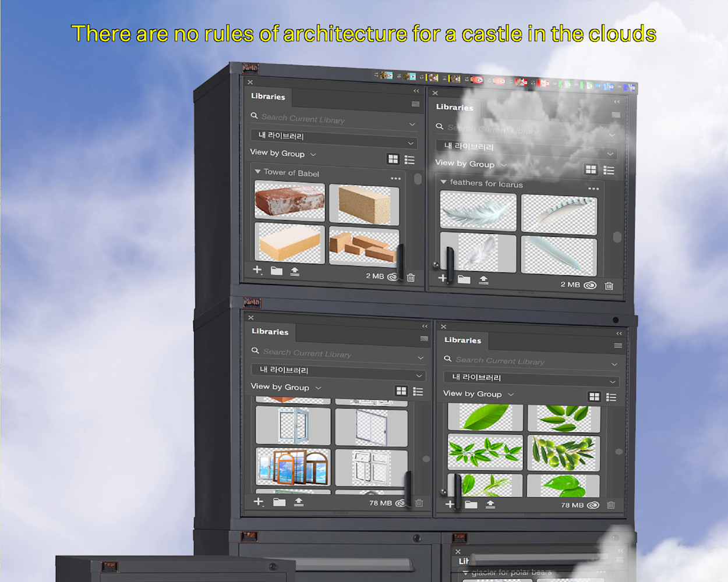Open Creative Cloud sync icon in green leaves panel
This screenshot has height=582, width=728.
tap(593, 505)
